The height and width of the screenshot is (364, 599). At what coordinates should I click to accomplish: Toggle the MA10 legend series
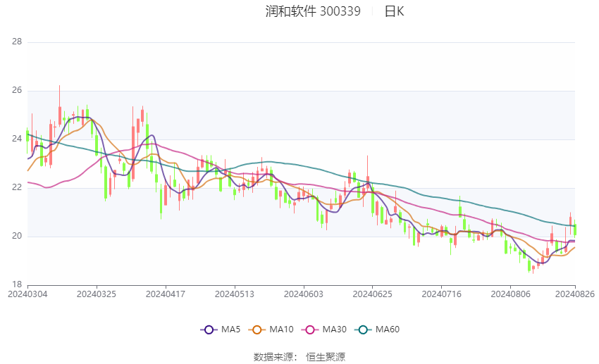pos(271,330)
